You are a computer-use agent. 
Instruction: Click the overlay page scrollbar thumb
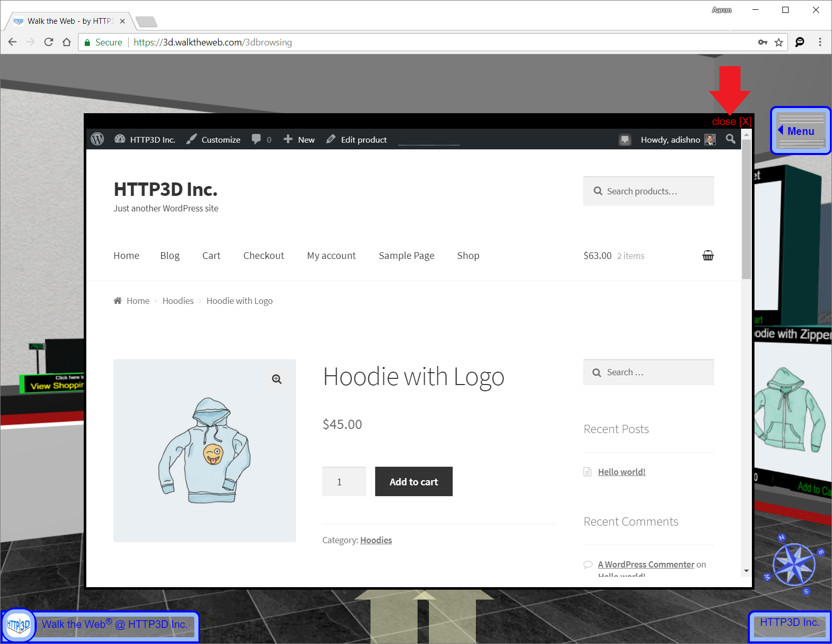click(x=746, y=209)
